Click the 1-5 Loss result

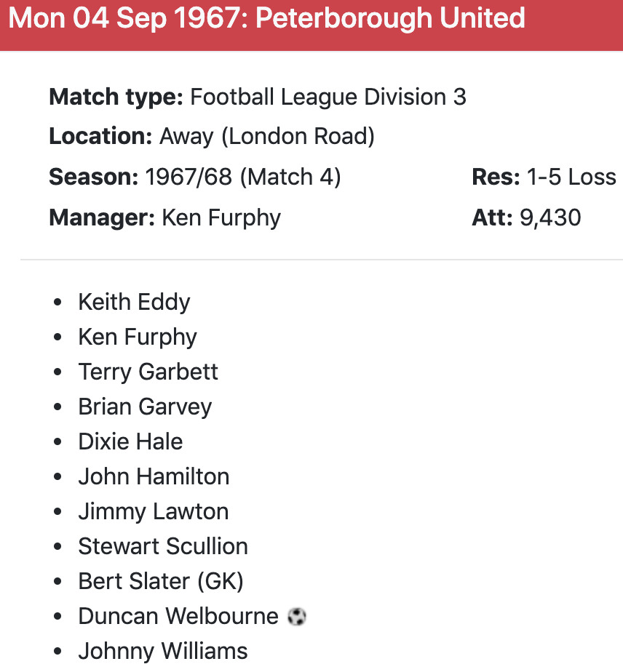tap(571, 177)
